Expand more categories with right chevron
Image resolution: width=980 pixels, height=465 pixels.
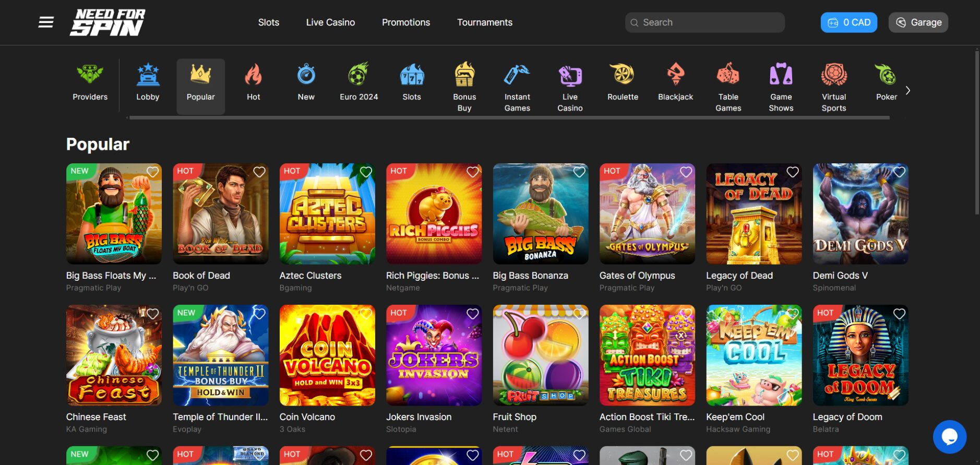[908, 91]
